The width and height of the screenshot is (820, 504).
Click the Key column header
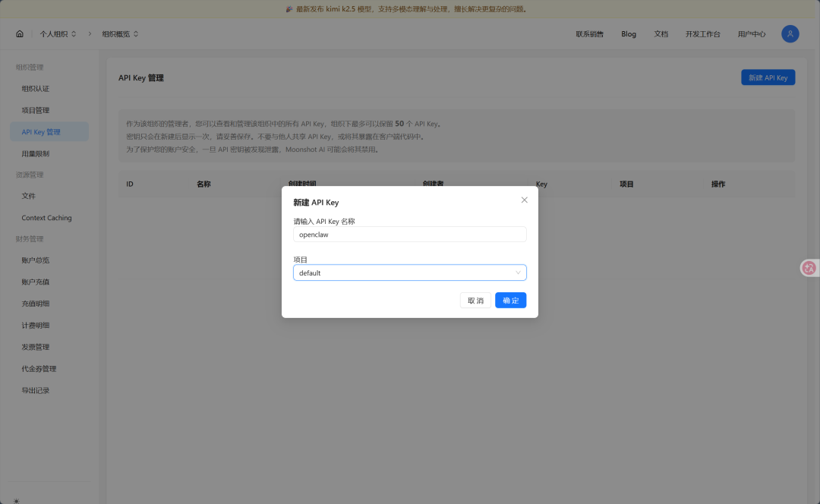pyautogui.click(x=541, y=184)
